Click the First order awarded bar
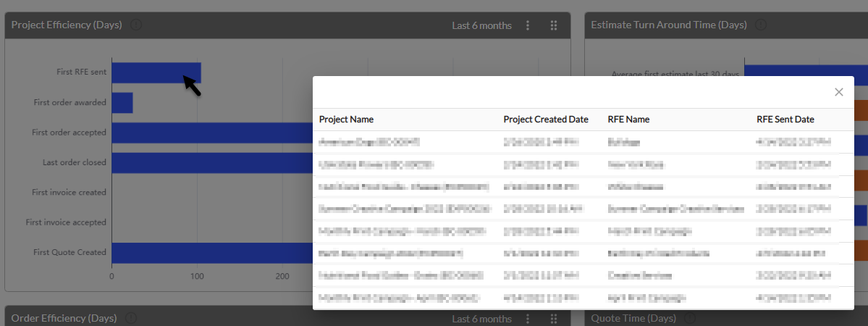Viewport: 868px width, 326px height. [x=122, y=103]
